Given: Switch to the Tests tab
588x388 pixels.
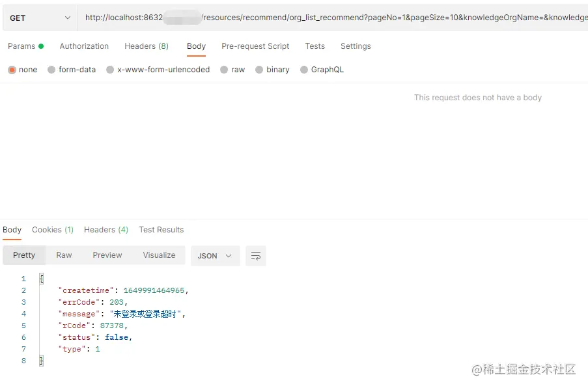Looking at the screenshot, I should point(315,46).
